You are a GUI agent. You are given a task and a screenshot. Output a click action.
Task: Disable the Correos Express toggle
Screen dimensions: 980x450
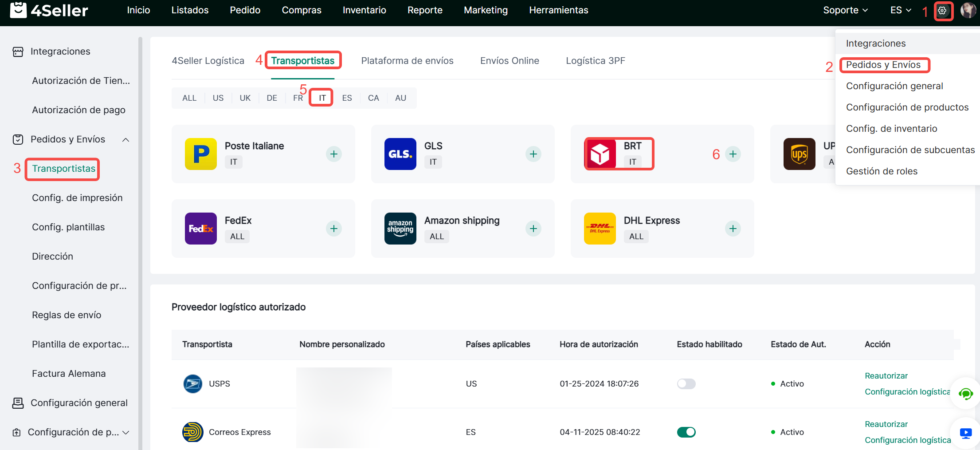point(686,432)
